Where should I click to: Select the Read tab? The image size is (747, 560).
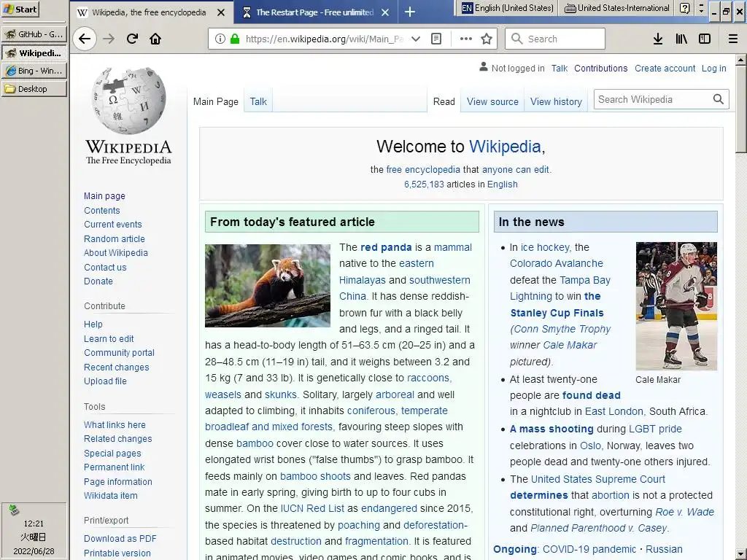(444, 101)
